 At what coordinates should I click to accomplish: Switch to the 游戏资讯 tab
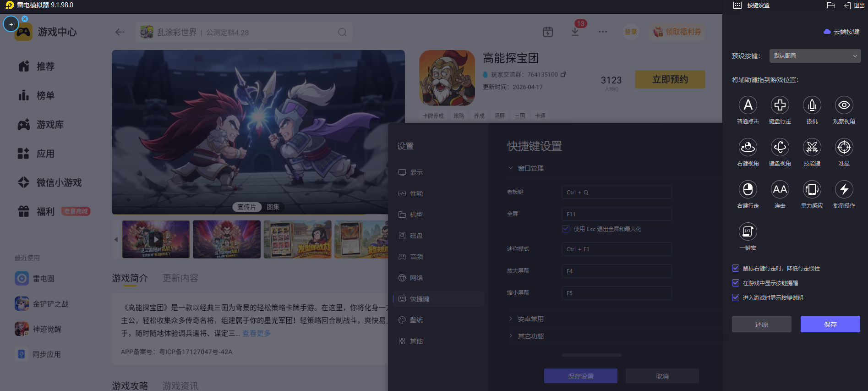click(180, 386)
